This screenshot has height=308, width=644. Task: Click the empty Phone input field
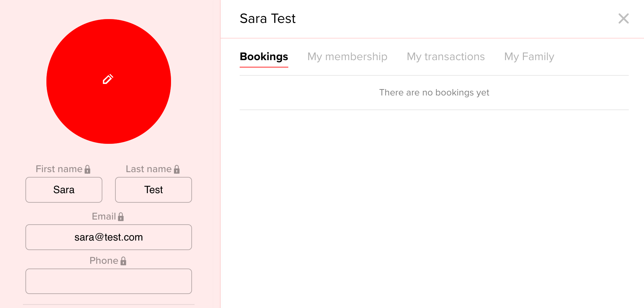109,281
